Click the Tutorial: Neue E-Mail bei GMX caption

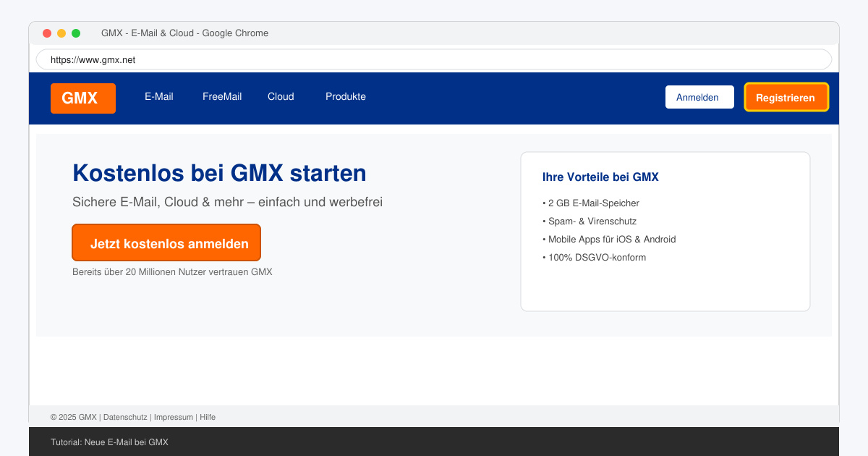pyautogui.click(x=109, y=442)
